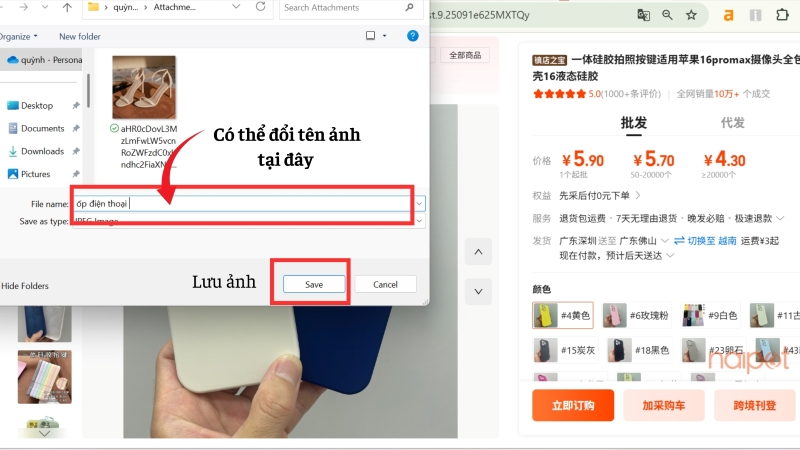Expand the Save as type dropdown
Screen dimensions: 800x450
[x=419, y=220]
